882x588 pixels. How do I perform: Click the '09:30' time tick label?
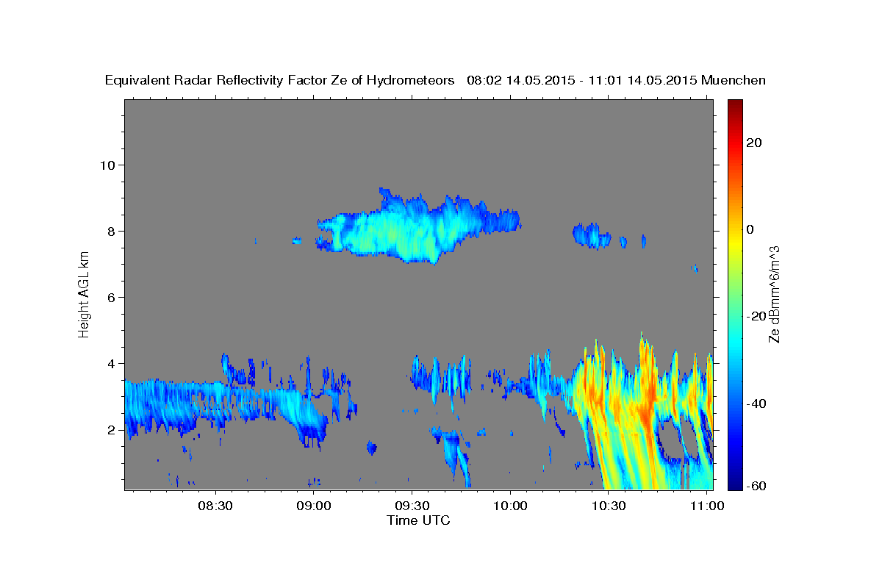tap(412, 506)
